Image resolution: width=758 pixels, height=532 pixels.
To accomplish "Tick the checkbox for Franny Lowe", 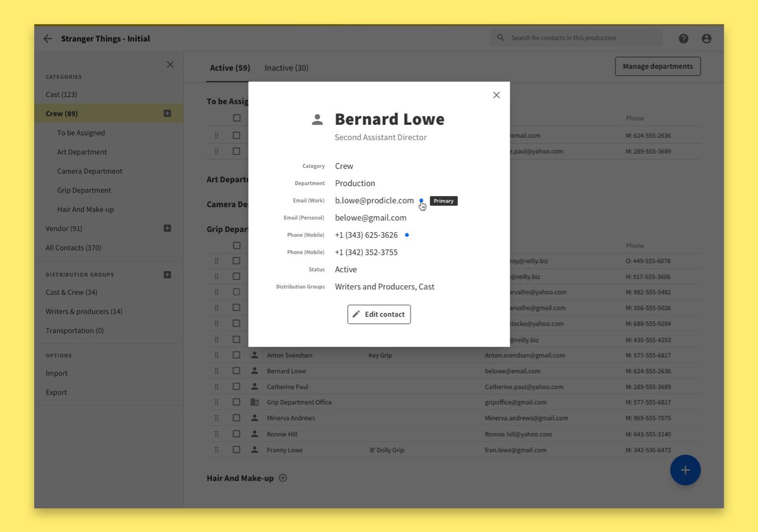I will tap(237, 450).
